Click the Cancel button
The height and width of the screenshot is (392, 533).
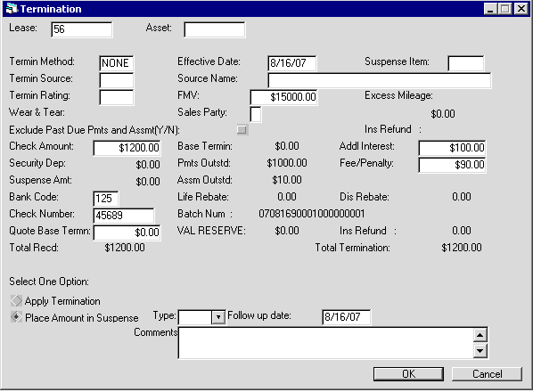click(x=487, y=374)
